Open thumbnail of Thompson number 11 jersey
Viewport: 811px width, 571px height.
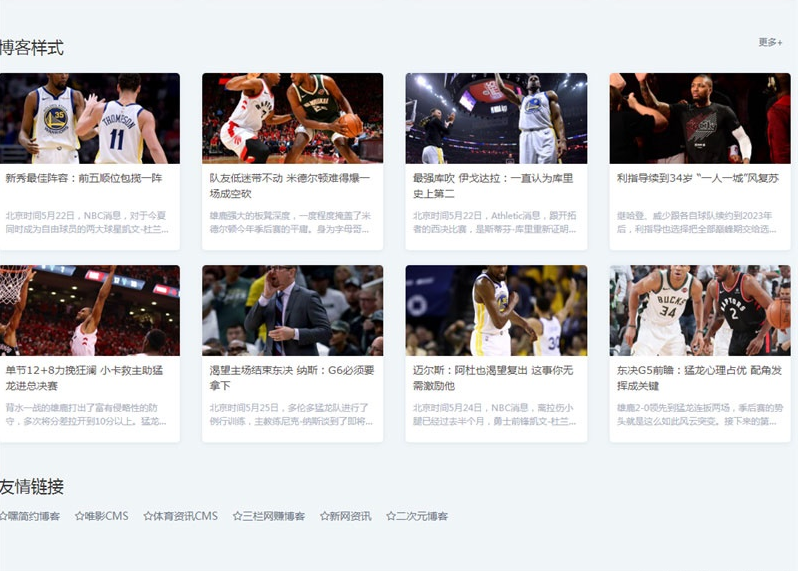tap(90, 118)
